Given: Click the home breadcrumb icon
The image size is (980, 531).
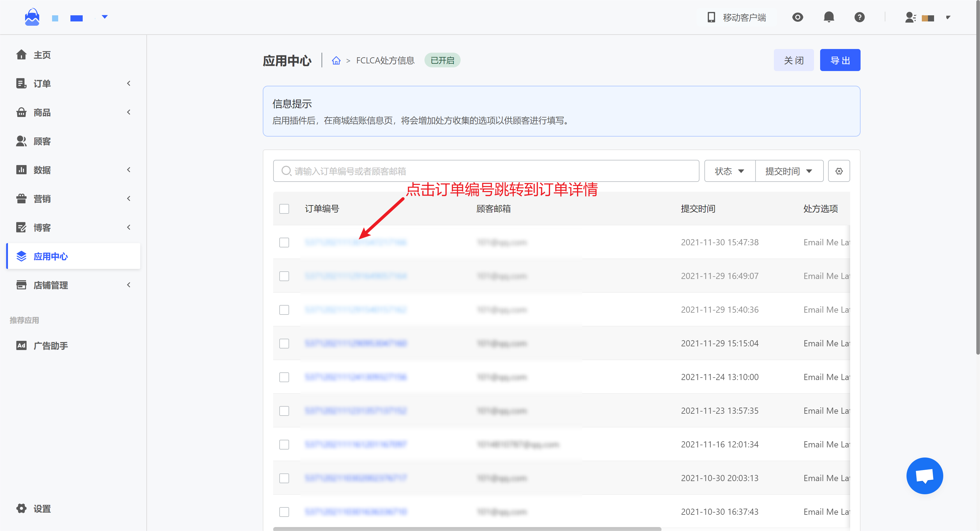Looking at the screenshot, I should tap(336, 60).
